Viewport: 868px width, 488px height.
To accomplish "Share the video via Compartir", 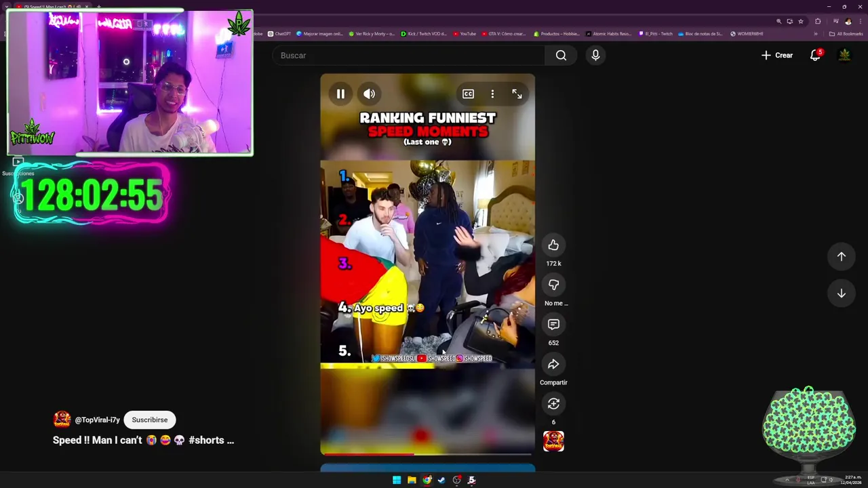I will (x=553, y=365).
